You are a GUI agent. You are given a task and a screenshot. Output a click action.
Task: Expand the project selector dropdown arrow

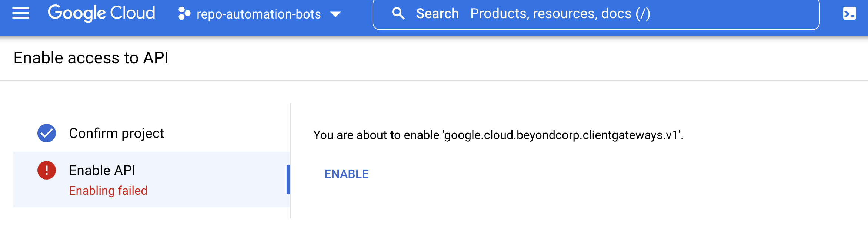pyautogui.click(x=335, y=14)
